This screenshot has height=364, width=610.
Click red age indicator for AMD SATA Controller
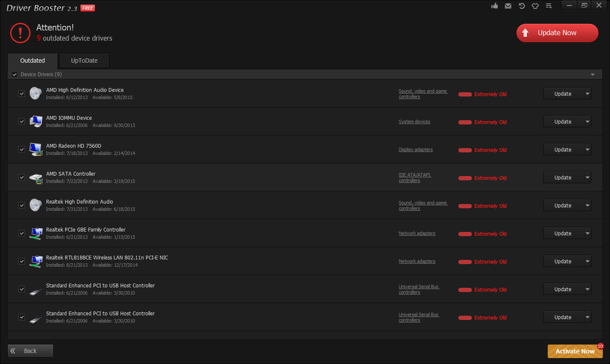(465, 178)
